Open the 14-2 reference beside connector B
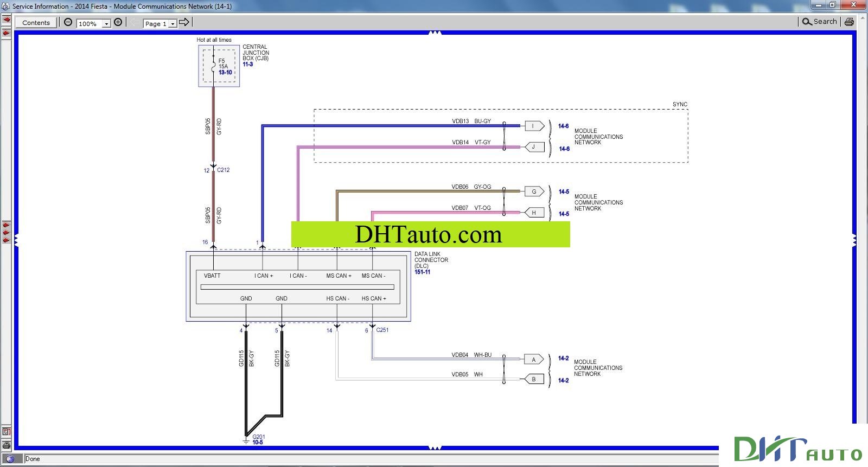This screenshot has height=467, width=868. [563, 380]
